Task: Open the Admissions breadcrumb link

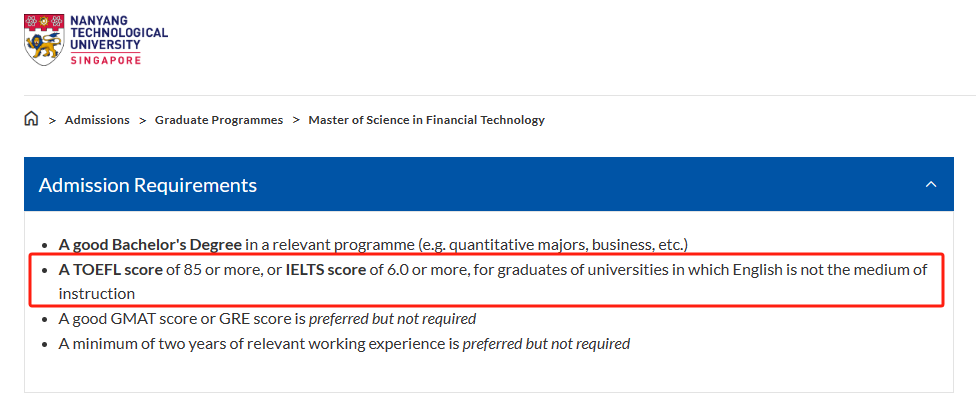Action: 97,119
